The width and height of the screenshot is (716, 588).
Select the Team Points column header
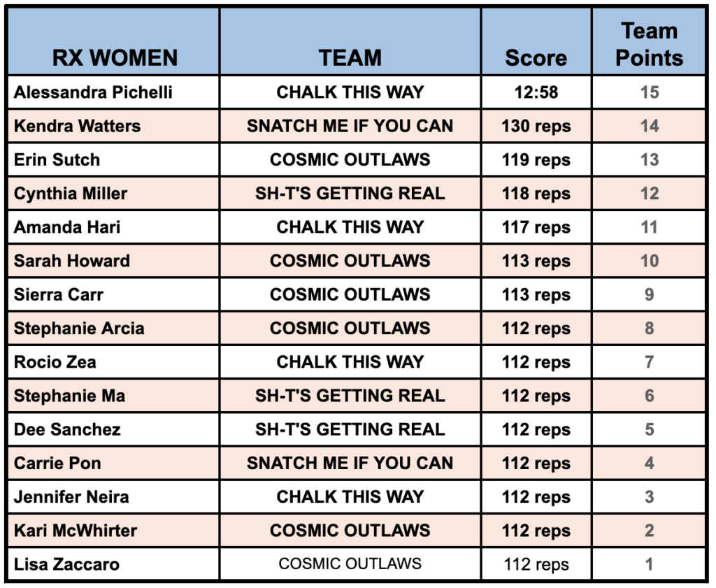pos(649,44)
